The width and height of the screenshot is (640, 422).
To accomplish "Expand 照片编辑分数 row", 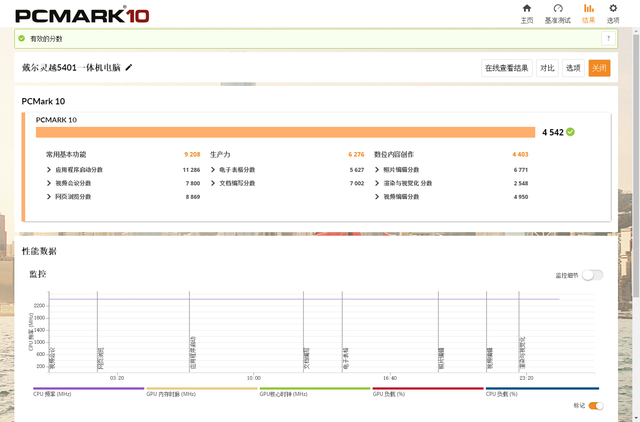I will click(377, 170).
